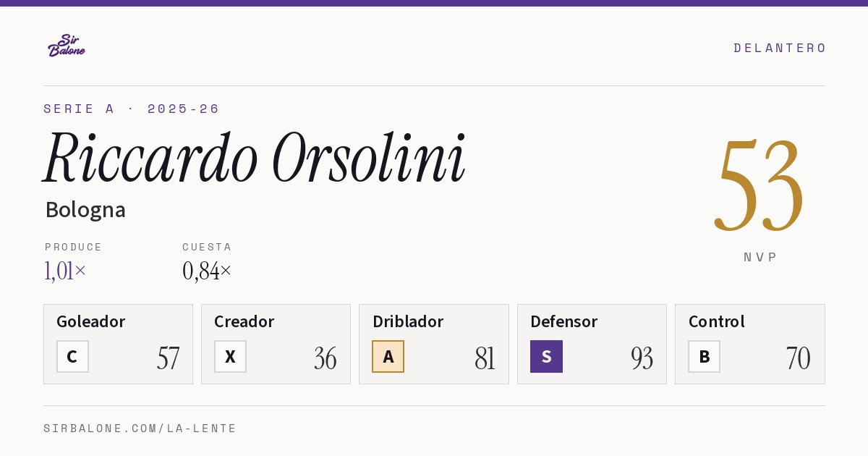Click the large 53 NVP score
Viewport: 868px width, 456px height.
(x=759, y=186)
